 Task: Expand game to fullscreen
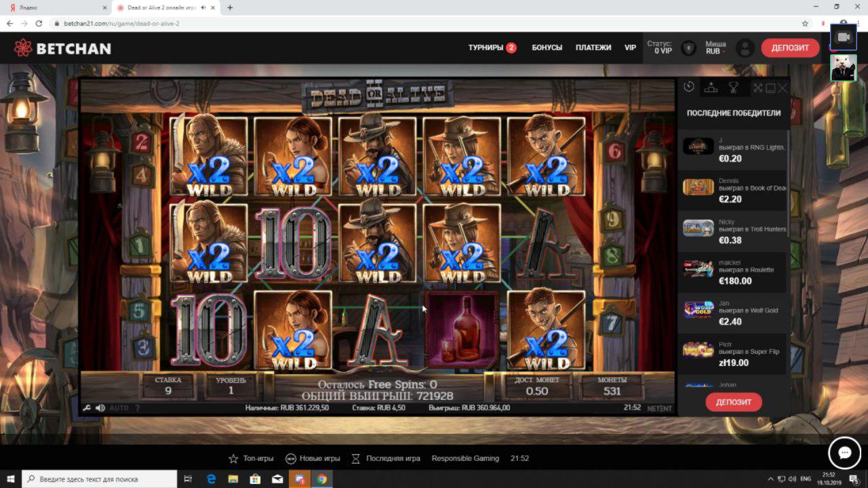coord(758,88)
